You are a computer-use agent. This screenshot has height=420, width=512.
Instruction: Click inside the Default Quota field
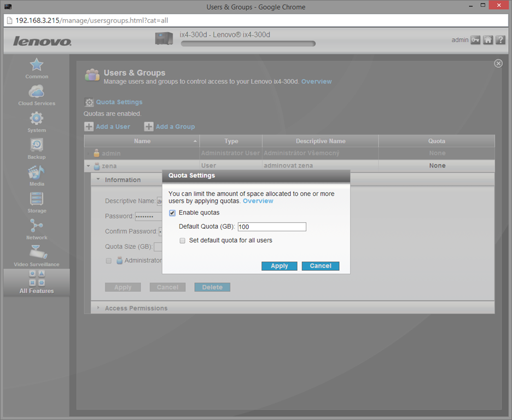[271, 227]
